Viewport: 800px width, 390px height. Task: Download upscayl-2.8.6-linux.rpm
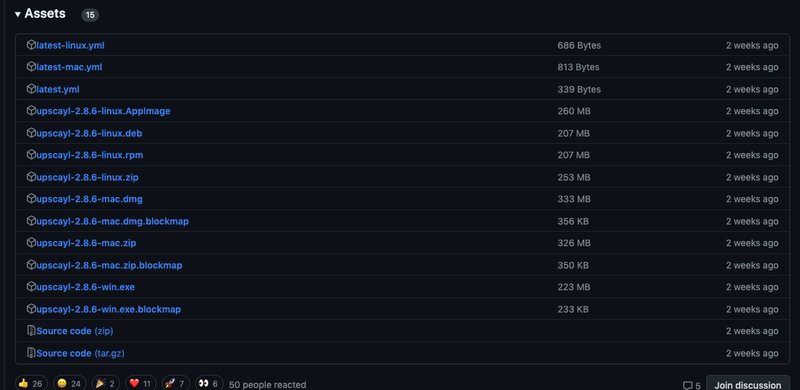90,155
